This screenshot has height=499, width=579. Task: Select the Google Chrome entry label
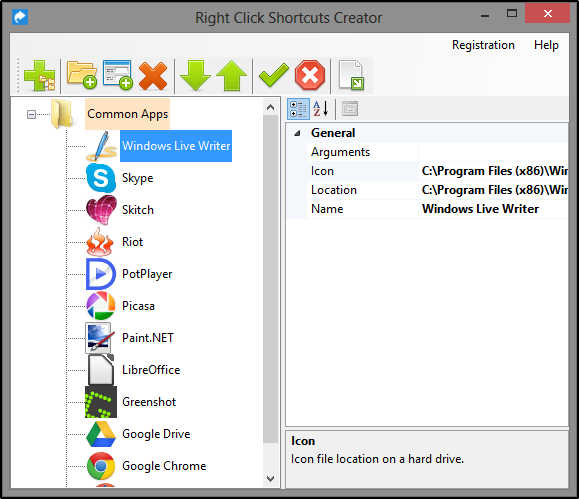(164, 466)
